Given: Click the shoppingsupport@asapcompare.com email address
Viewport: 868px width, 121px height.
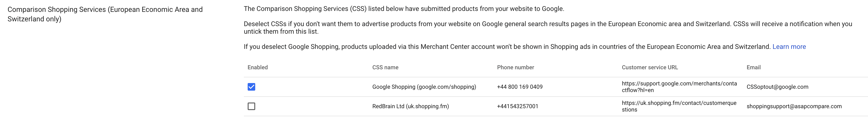Looking at the screenshot, I should [x=794, y=107].
